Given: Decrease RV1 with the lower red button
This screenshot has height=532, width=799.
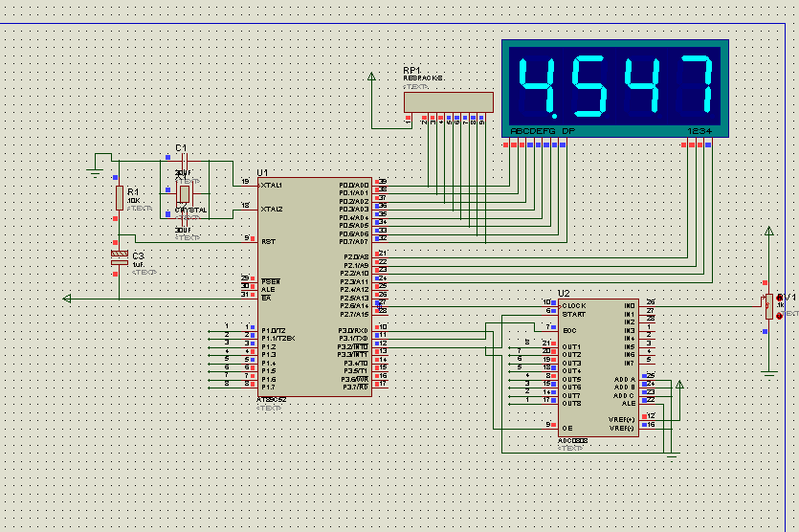Looking at the screenshot, I should [779, 316].
